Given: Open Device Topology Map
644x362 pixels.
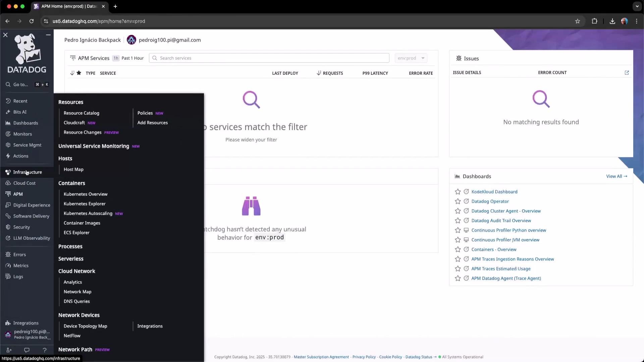Looking at the screenshot, I should pos(86,326).
